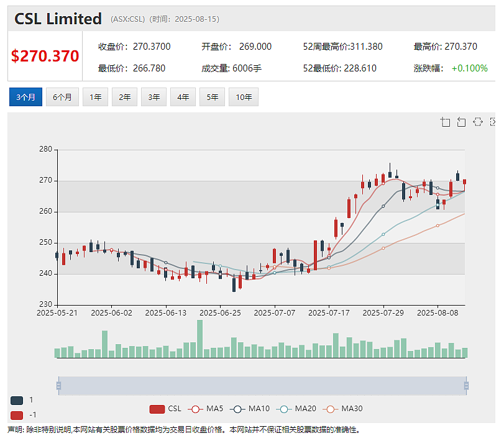Select the 4年 range tab
Screen dimensions: 504x441
coord(183,97)
